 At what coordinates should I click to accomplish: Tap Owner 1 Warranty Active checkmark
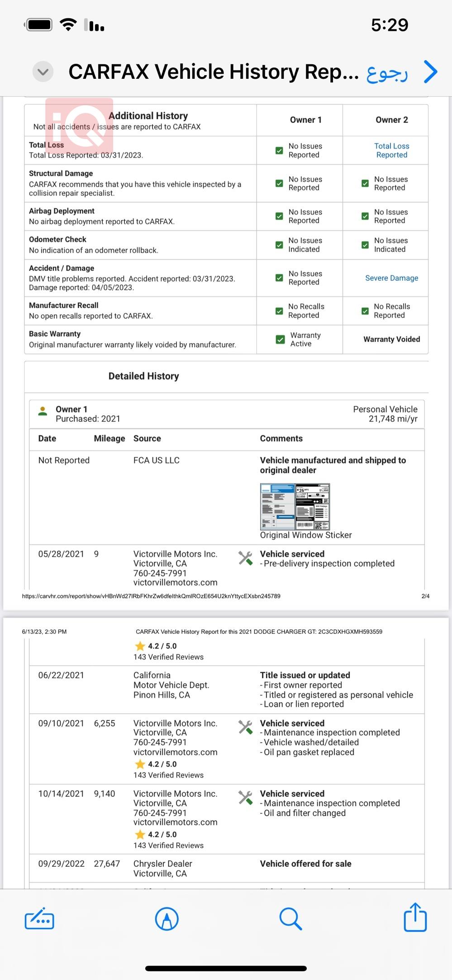click(x=280, y=339)
